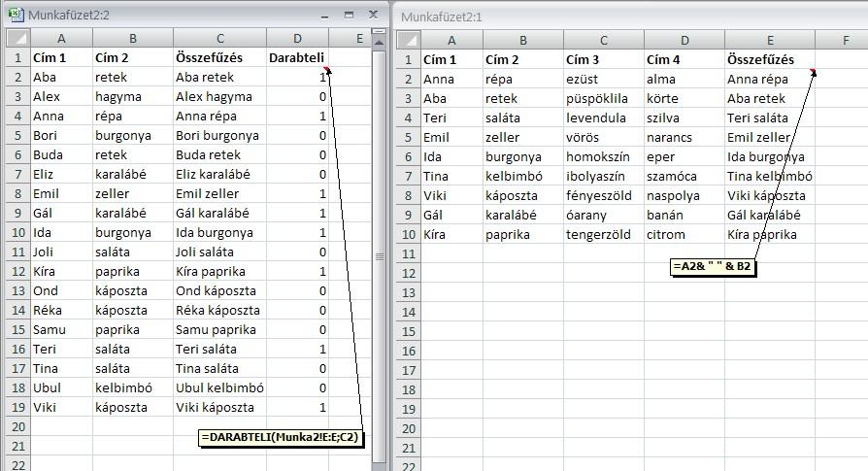868x471 pixels.
Task: Select the cell containing Eliz karalábé
Action: tap(219, 175)
